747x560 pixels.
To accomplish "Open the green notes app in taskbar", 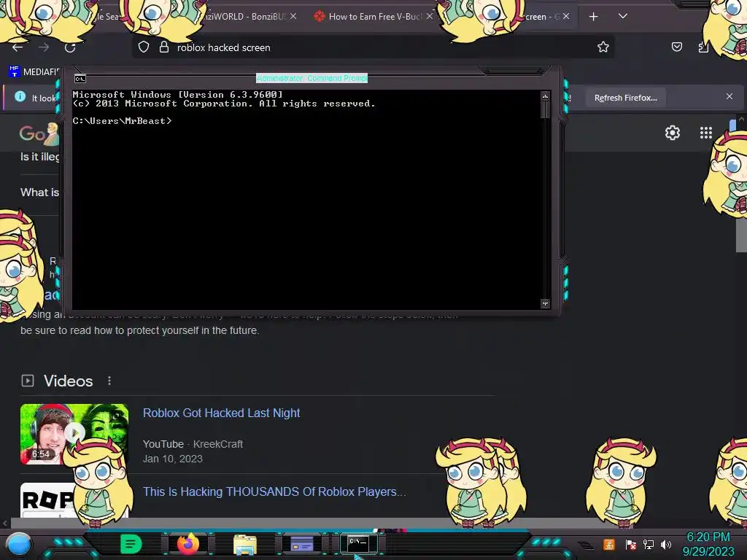I will [131, 544].
